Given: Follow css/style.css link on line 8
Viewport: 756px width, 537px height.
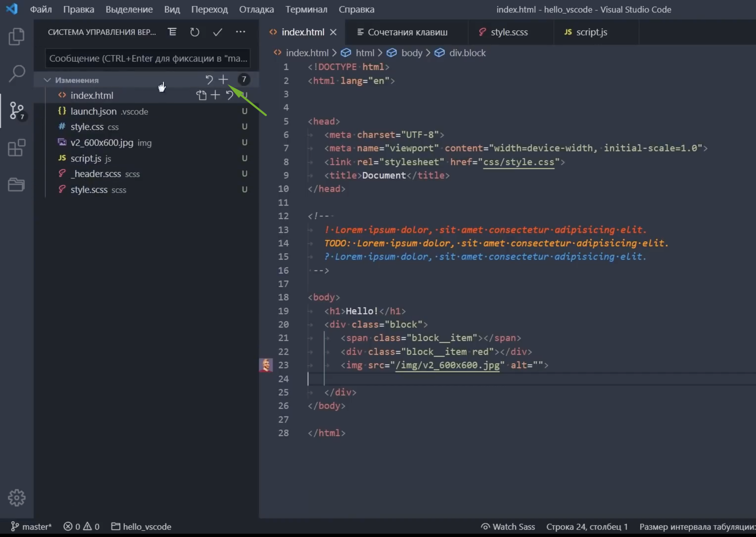Looking at the screenshot, I should pos(519,162).
